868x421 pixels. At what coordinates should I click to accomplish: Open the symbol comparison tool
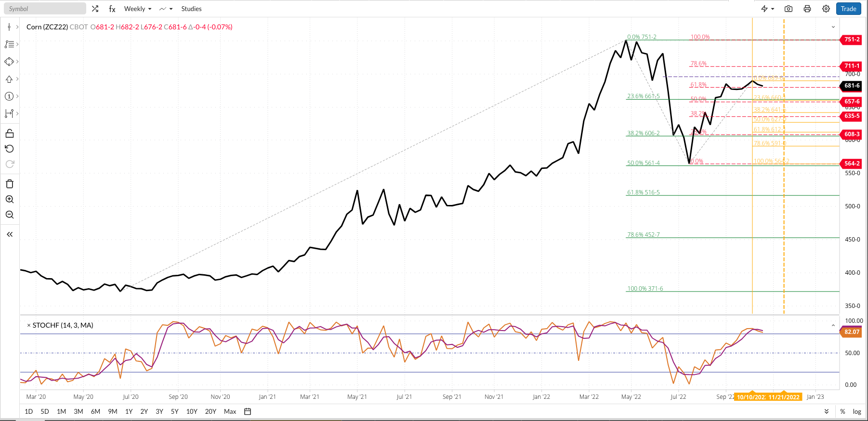click(x=95, y=9)
